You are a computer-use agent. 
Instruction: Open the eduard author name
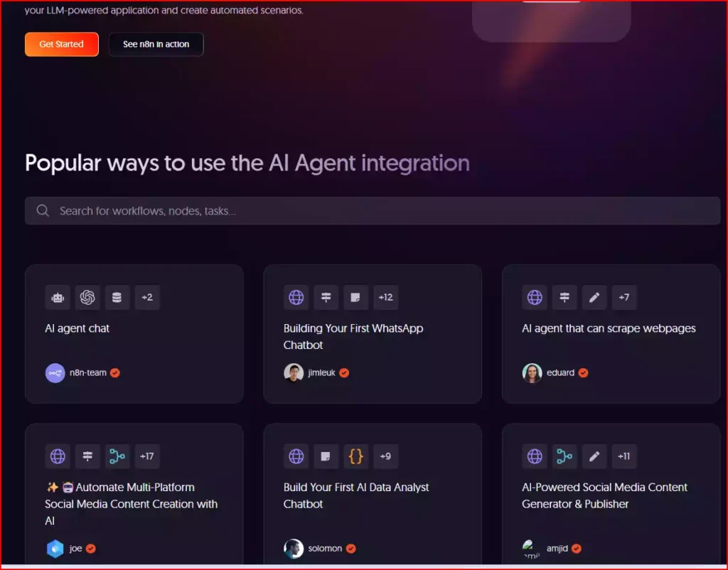tap(560, 372)
